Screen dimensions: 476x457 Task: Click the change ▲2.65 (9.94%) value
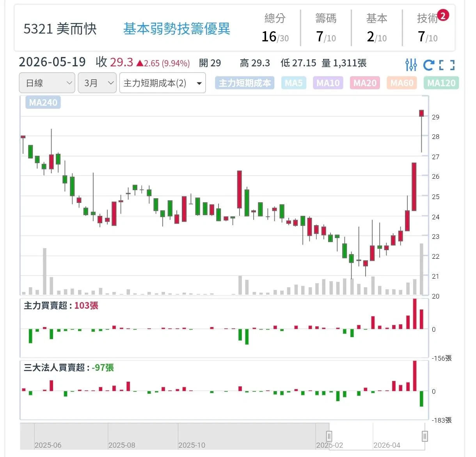pos(163,63)
